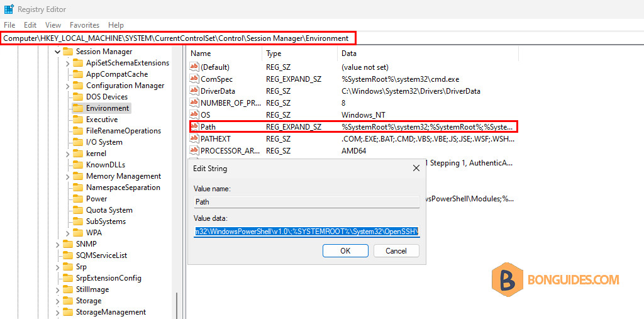This screenshot has height=319, width=644.
Task: Click the (Default) value string icon
Action: pos(194,67)
